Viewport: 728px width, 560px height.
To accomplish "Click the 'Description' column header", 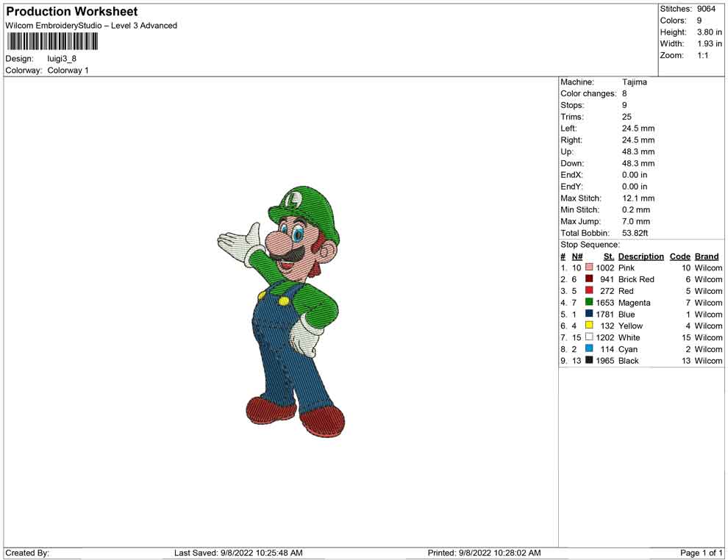I will pyautogui.click(x=640, y=256).
